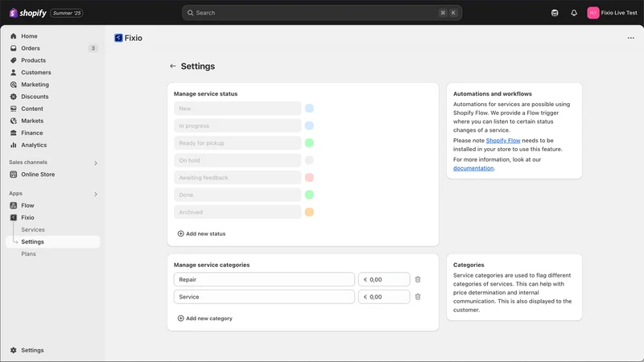Click the Awaiting feedback status field
644x362 pixels.
point(237,177)
